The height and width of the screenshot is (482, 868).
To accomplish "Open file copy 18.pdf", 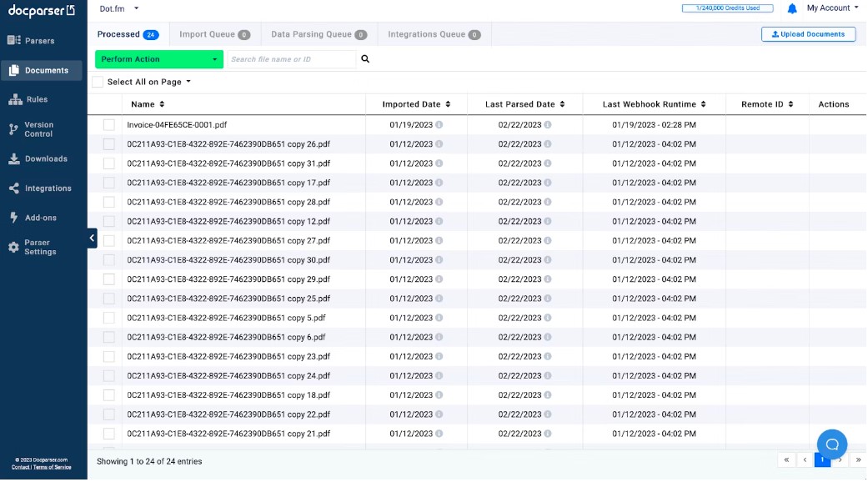I will [x=228, y=395].
